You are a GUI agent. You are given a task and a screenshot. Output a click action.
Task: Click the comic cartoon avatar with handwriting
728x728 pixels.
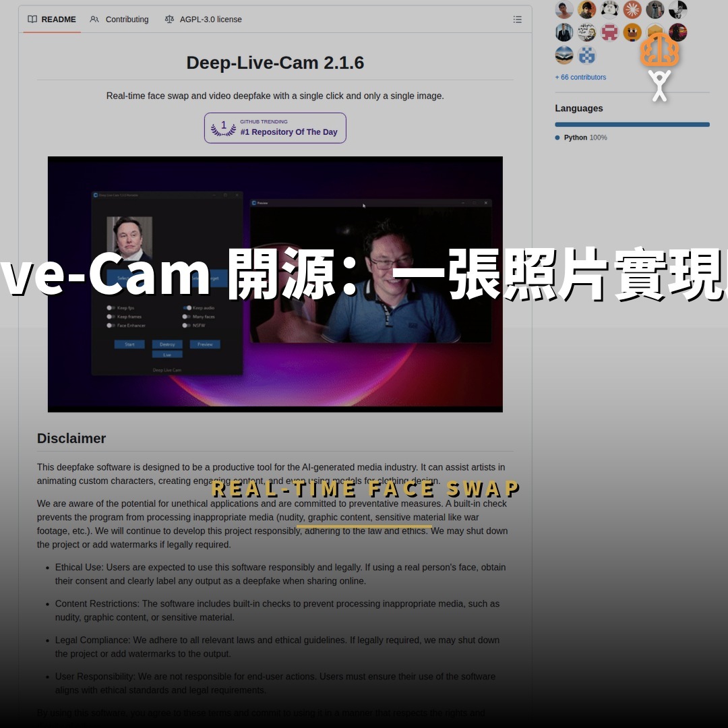pyautogui.click(x=587, y=32)
